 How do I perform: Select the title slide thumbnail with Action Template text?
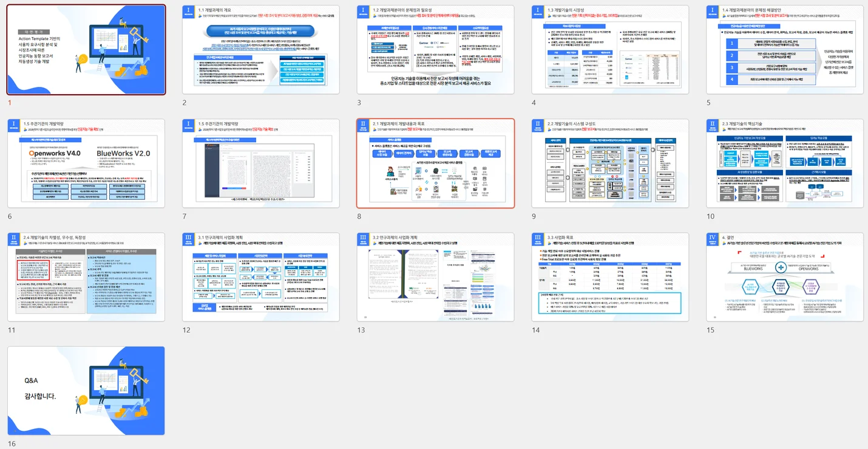(x=86, y=50)
